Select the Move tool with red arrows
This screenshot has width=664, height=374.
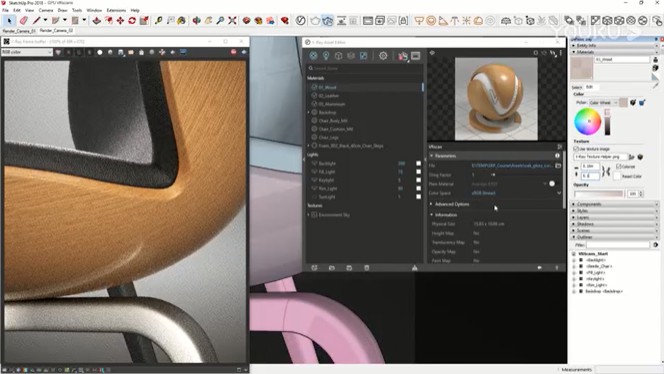120,20
